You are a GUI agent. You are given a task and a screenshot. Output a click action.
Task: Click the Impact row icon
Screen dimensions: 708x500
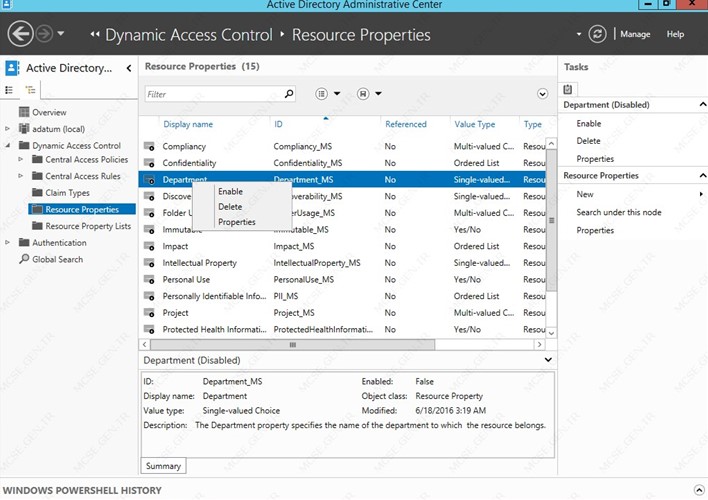pos(149,246)
